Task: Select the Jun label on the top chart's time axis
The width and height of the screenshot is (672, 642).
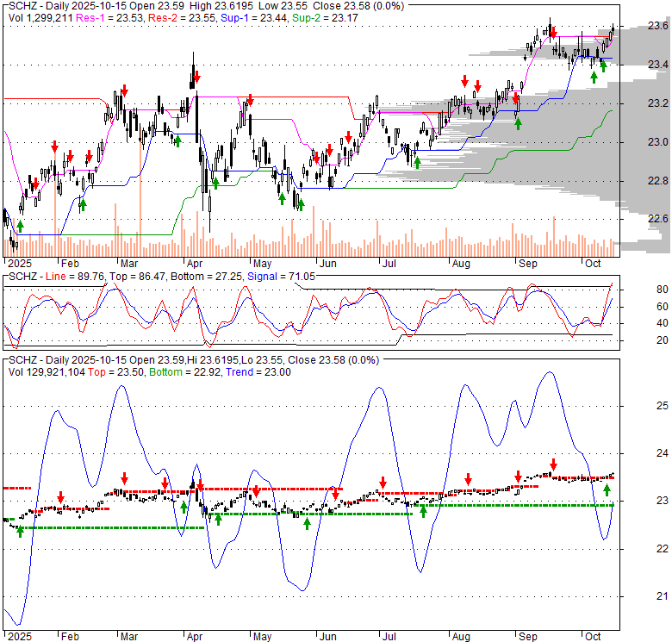Action: (x=328, y=264)
